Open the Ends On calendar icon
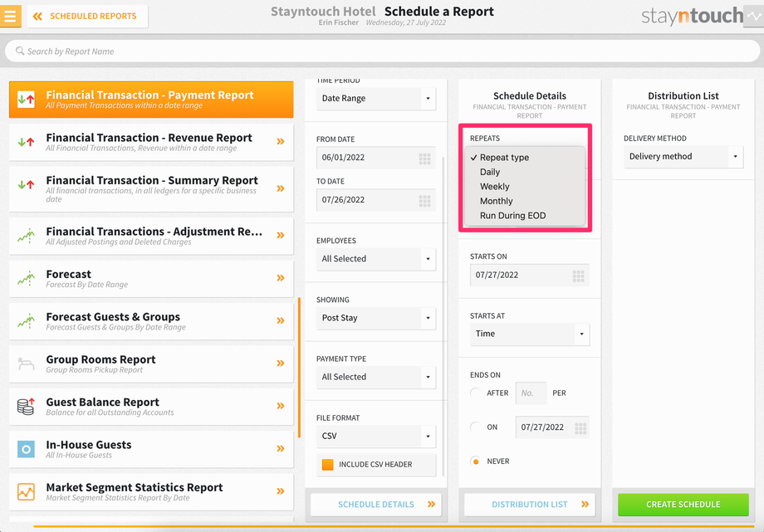 tap(580, 428)
